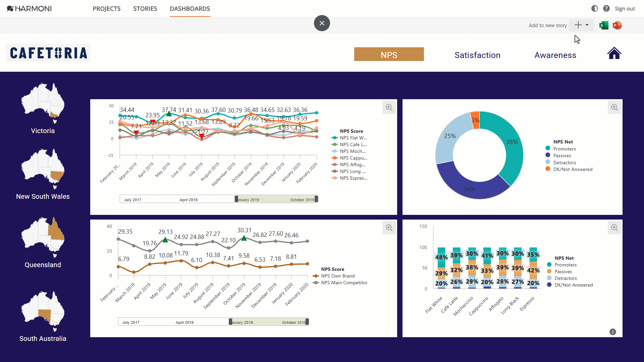
Task: Click the 25% Detractors donut segment
Action: coord(450,136)
